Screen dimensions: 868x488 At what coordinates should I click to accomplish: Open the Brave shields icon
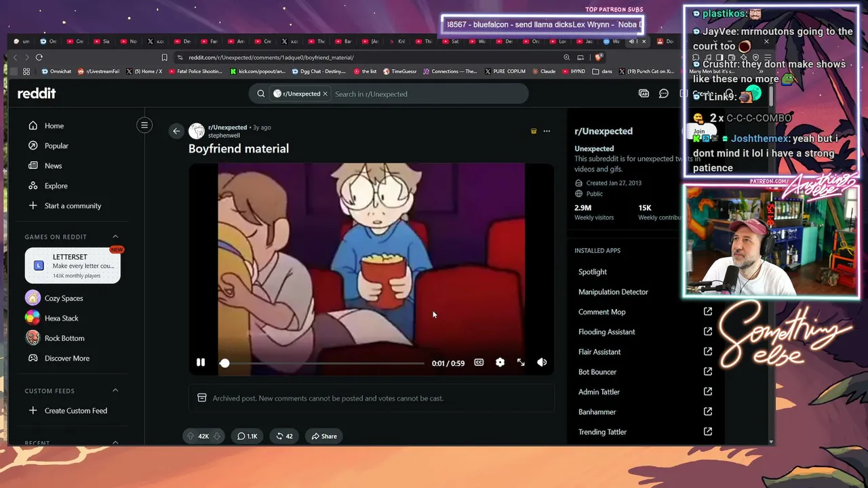598,58
